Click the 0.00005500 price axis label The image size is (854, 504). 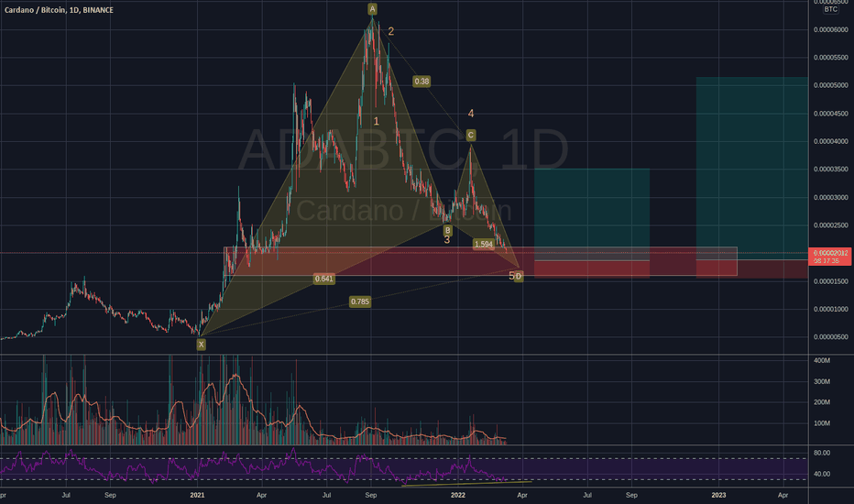point(830,58)
